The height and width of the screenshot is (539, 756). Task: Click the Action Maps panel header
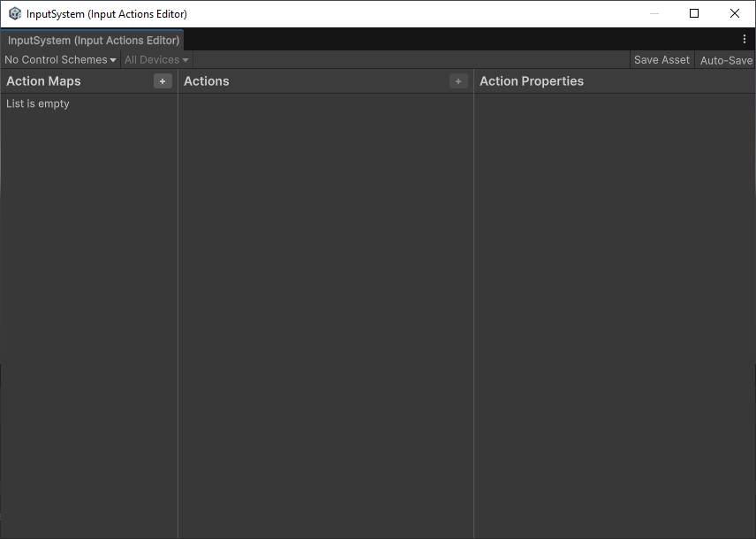(43, 81)
